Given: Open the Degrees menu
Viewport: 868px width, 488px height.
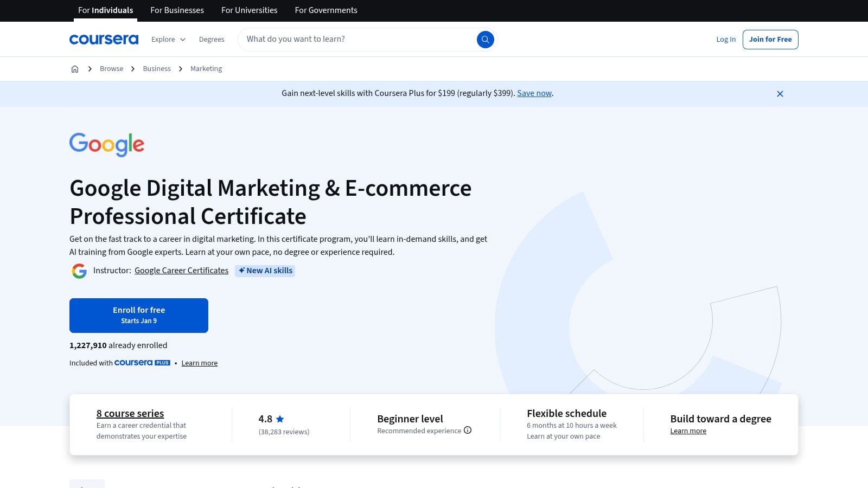Looking at the screenshot, I should (212, 39).
